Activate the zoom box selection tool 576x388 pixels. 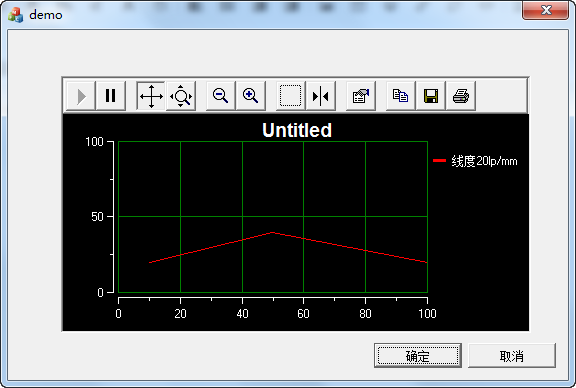[291, 96]
